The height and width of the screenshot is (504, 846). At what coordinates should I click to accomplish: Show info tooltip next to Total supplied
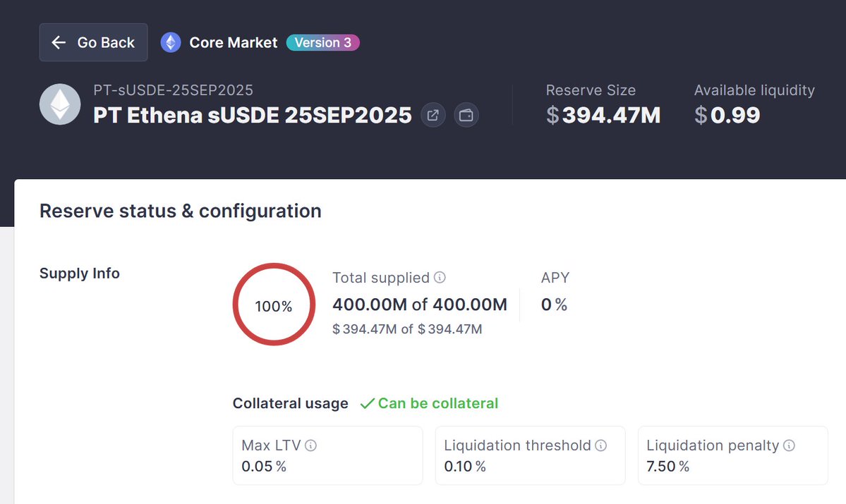[x=440, y=277]
